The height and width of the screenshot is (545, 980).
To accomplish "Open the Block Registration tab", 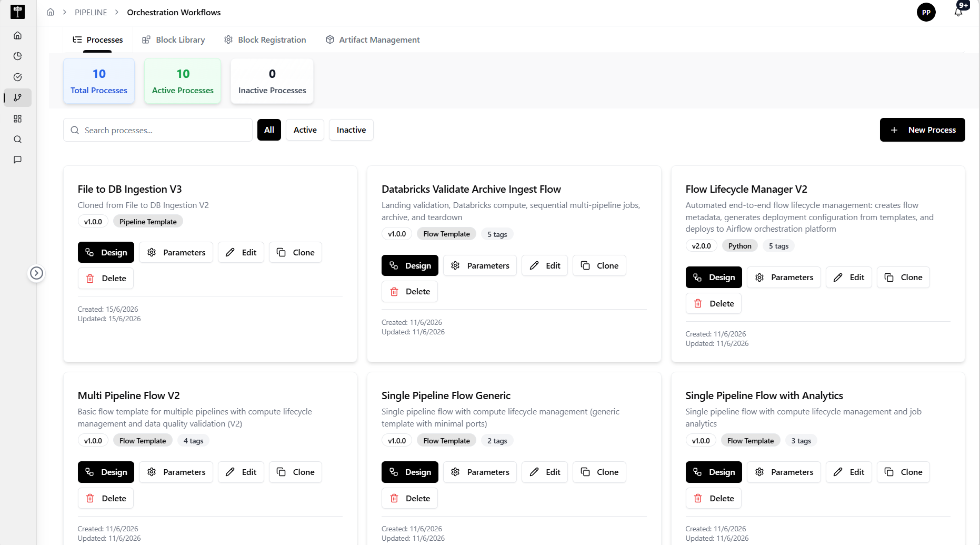I will coord(265,39).
